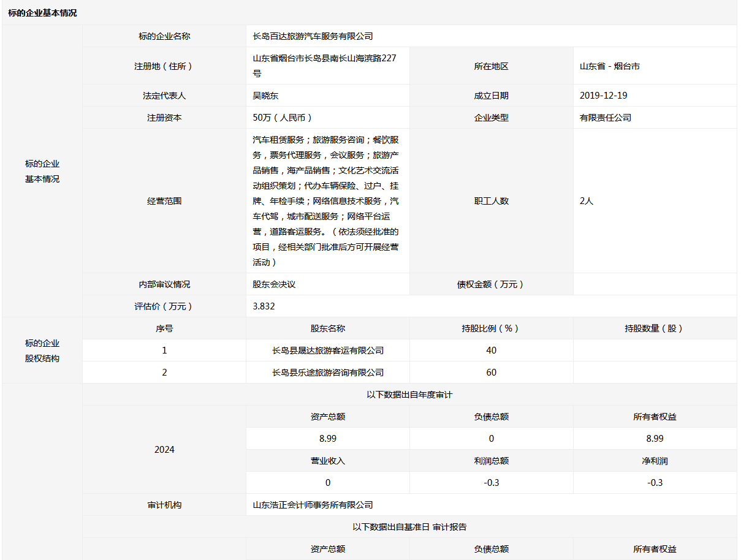Click the company name 长岛百达旅游汽车服务有限公司
This screenshot has height=560, width=741.
click(x=313, y=36)
